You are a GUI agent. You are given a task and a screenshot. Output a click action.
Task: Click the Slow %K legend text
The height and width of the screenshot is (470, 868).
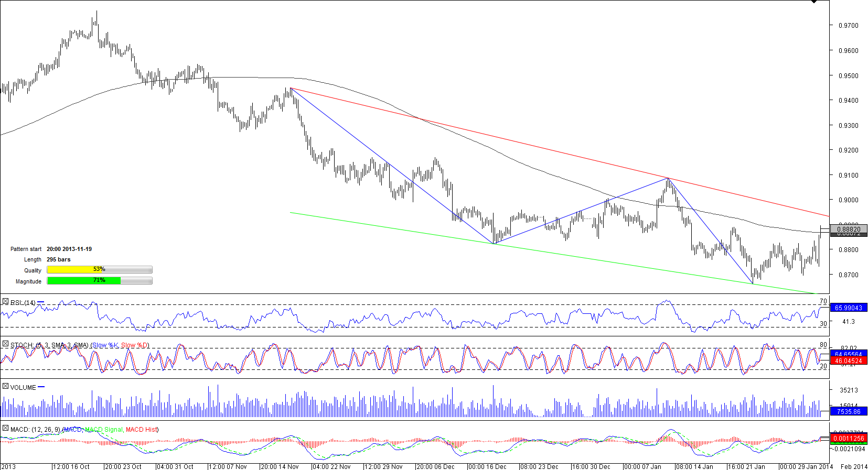tap(105, 345)
